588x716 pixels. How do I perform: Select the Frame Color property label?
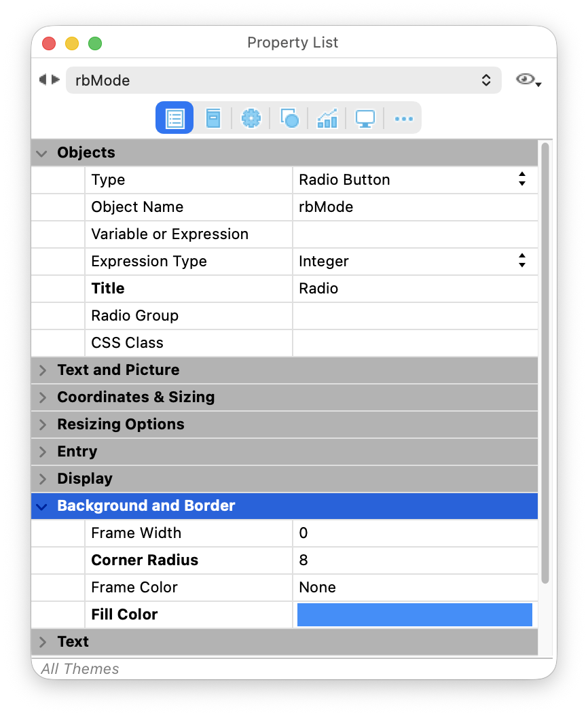(x=134, y=587)
